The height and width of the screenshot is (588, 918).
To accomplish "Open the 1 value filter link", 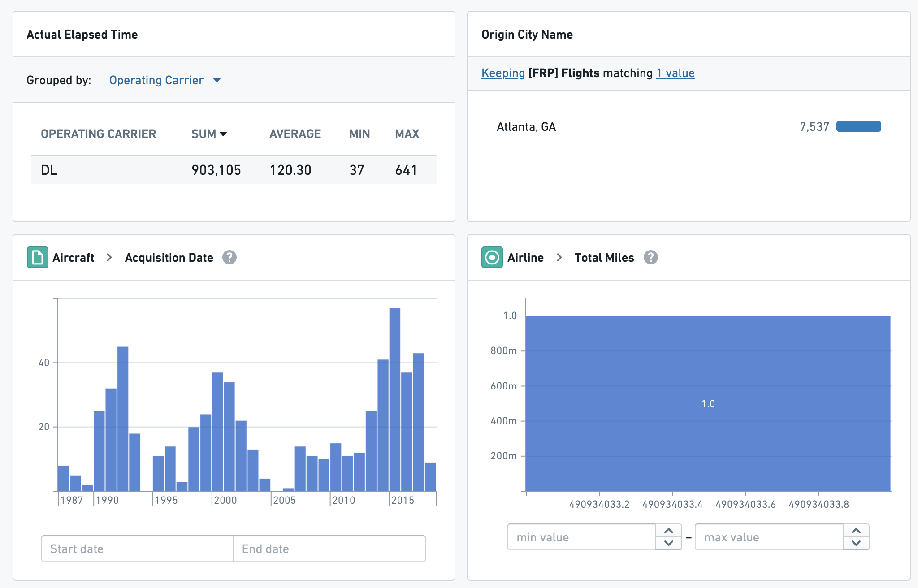I will [676, 73].
